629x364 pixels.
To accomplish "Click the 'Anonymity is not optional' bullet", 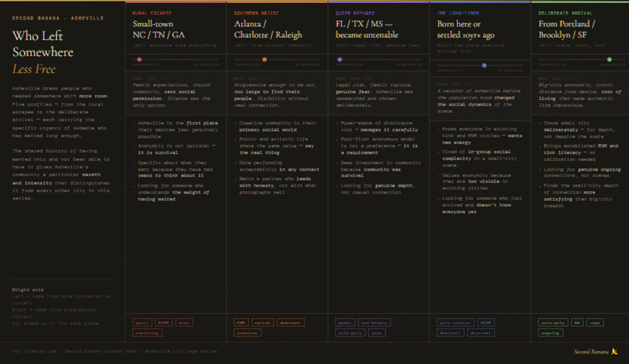I will pyautogui.click(x=177, y=149).
